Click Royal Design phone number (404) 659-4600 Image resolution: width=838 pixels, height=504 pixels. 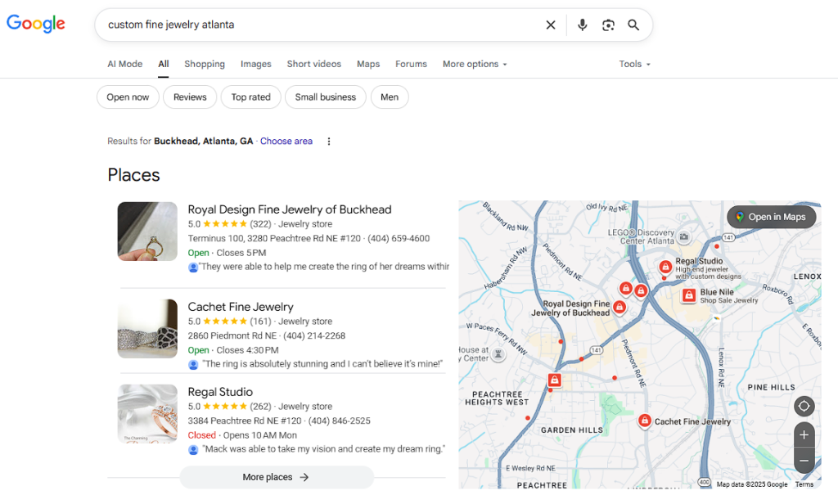(x=399, y=238)
